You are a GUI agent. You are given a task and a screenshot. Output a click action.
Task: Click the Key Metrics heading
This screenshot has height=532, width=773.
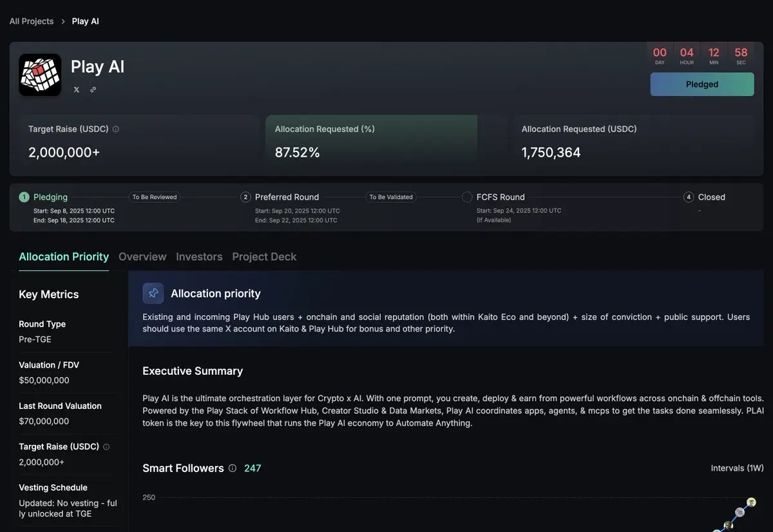tap(49, 294)
